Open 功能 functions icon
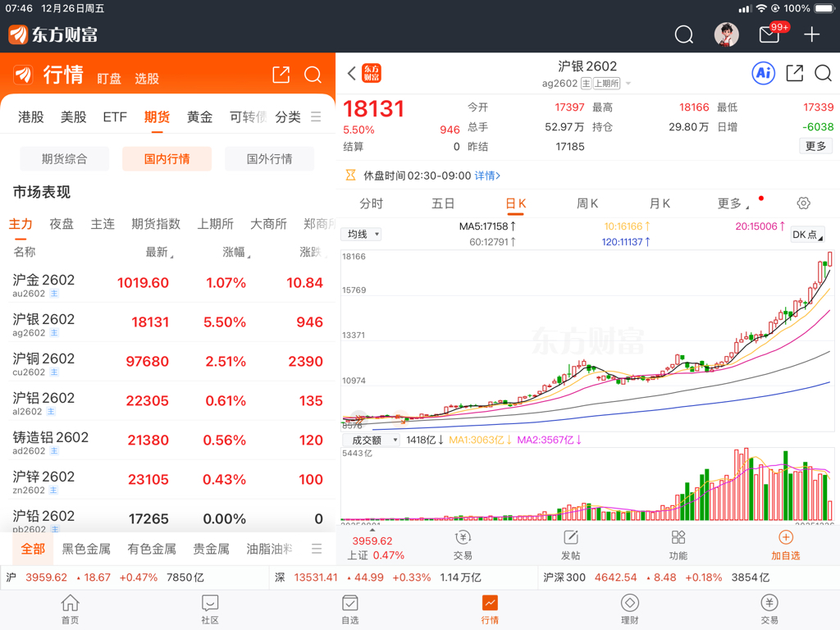840x630 pixels. coord(678,545)
